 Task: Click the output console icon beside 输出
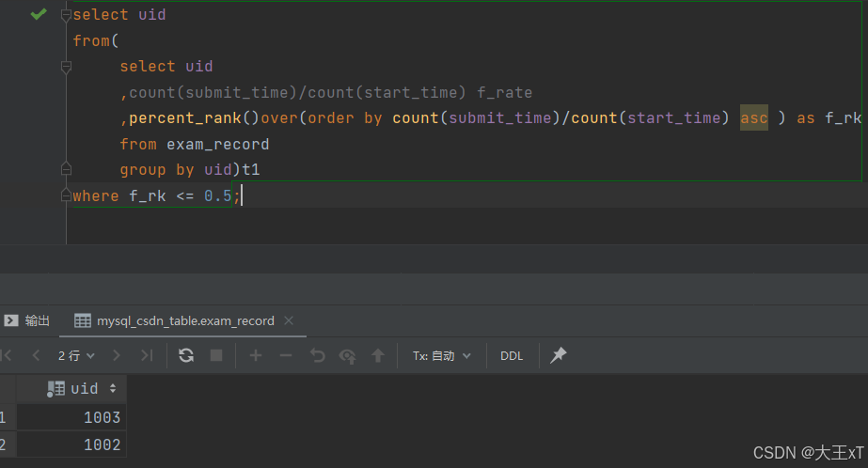[x=11, y=320]
